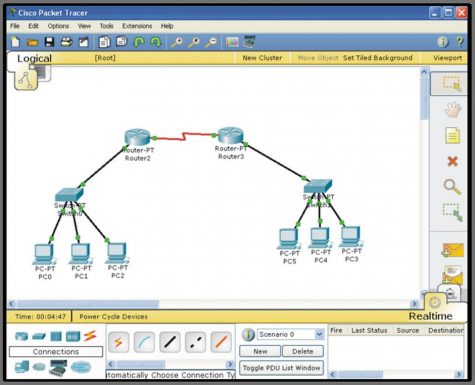This screenshot has width=475, height=385.
Task: Select the Connections lightning device category
Action: [x=90, y=336]
